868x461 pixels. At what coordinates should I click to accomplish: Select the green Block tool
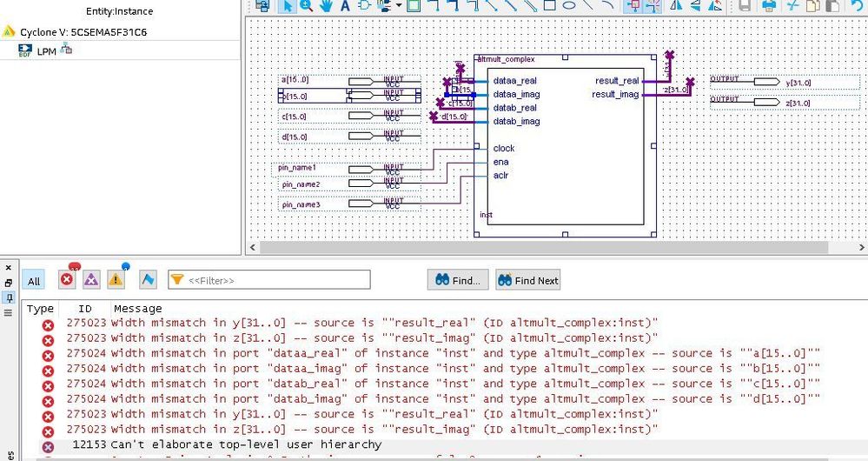pos(413,5)
